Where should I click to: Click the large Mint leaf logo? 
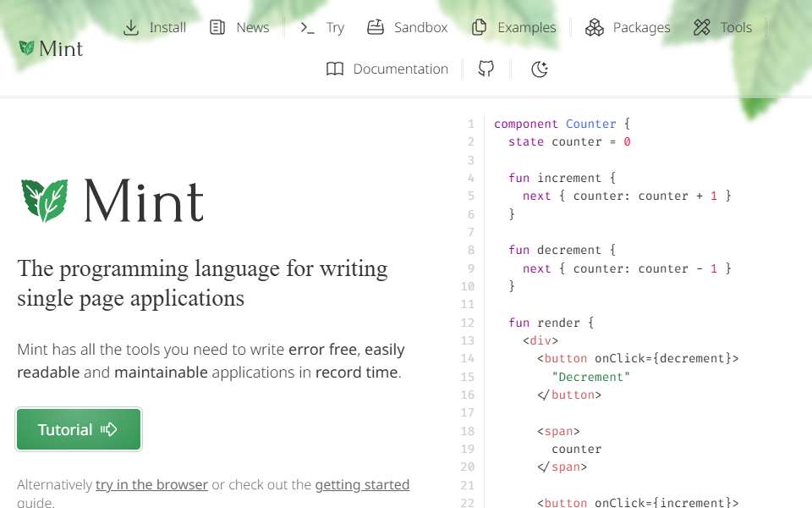(x=45, y=201)
